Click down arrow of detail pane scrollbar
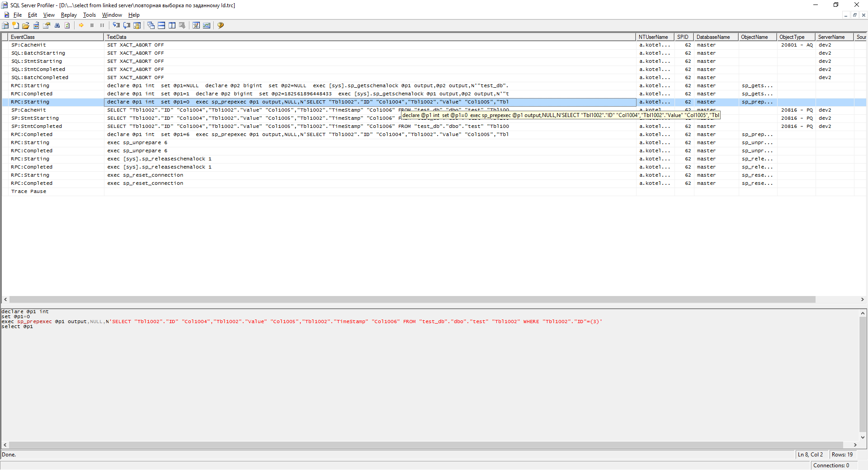 [x=863, y=437]
